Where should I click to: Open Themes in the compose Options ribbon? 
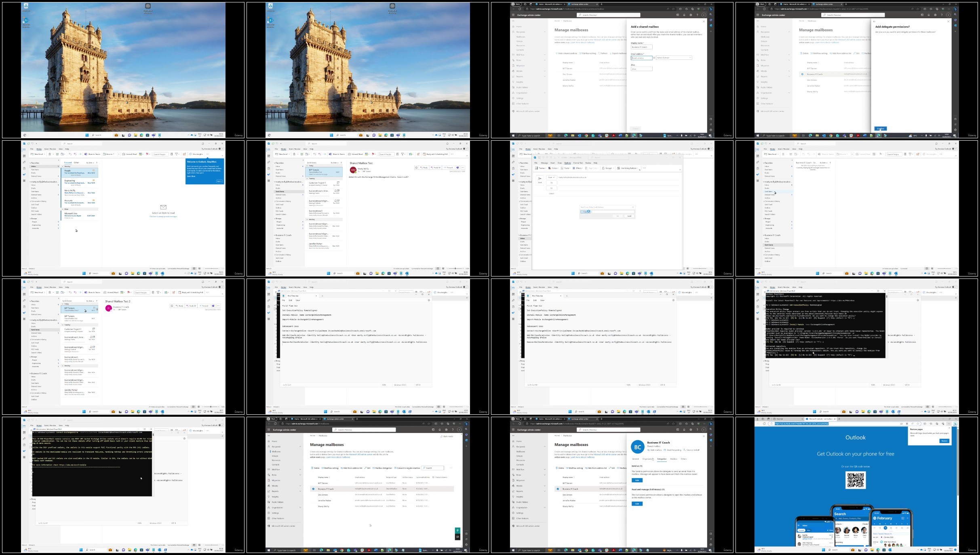point(541,168)
